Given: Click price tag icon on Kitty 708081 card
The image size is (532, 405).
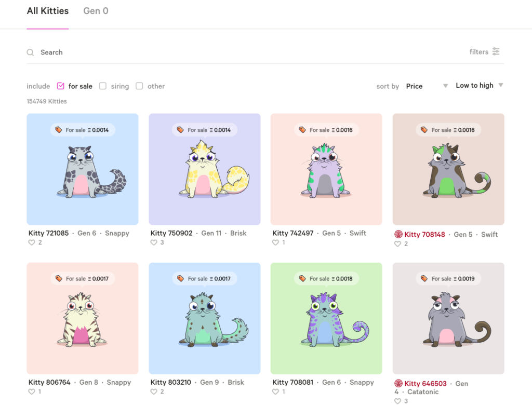Looking at the screenshot, I should point(302,278).
